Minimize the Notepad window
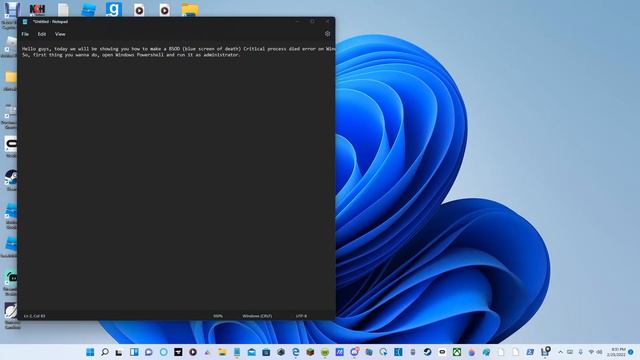640x360 pixels. tap(297, 22)
